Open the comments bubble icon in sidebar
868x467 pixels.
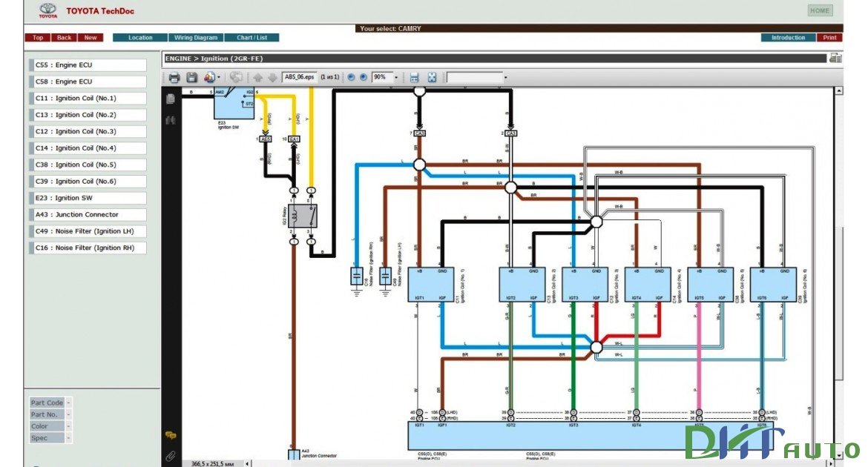pyautogui.click(x=171, y=436)
